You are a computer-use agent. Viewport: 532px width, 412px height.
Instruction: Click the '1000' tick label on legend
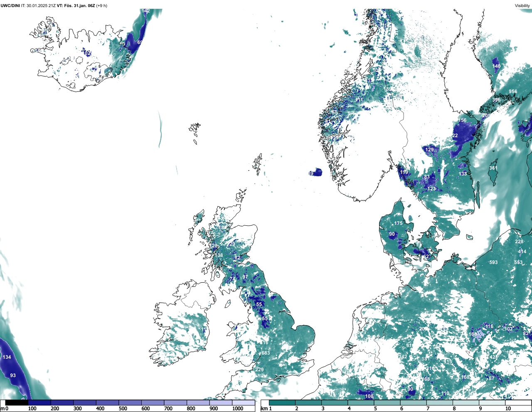tap(238, 409)
